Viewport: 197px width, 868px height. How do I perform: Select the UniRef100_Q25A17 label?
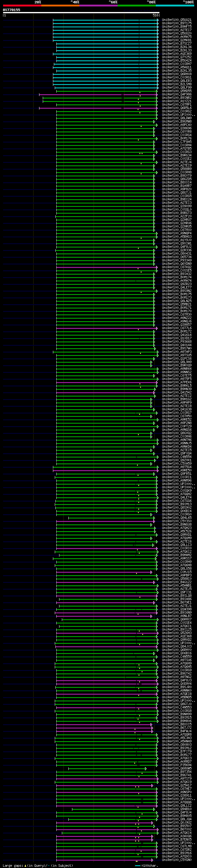tap(177, 785)
